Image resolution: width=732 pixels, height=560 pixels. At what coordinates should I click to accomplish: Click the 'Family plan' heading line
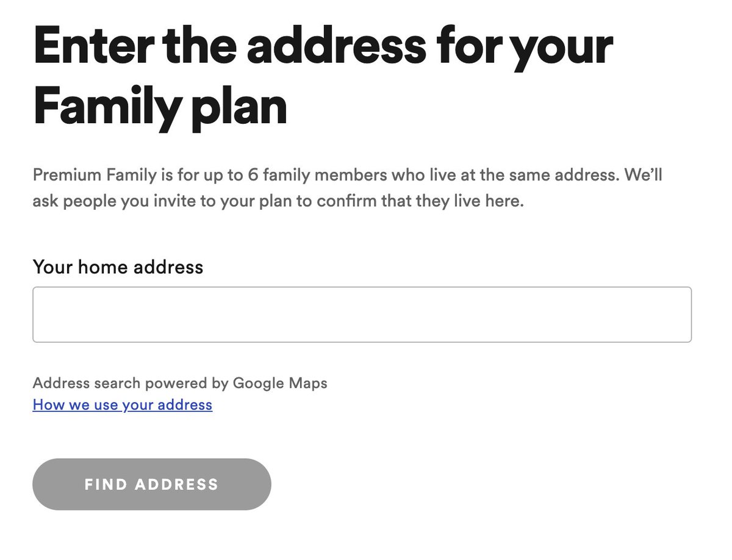pyautogui.click(x=160, y=108)
